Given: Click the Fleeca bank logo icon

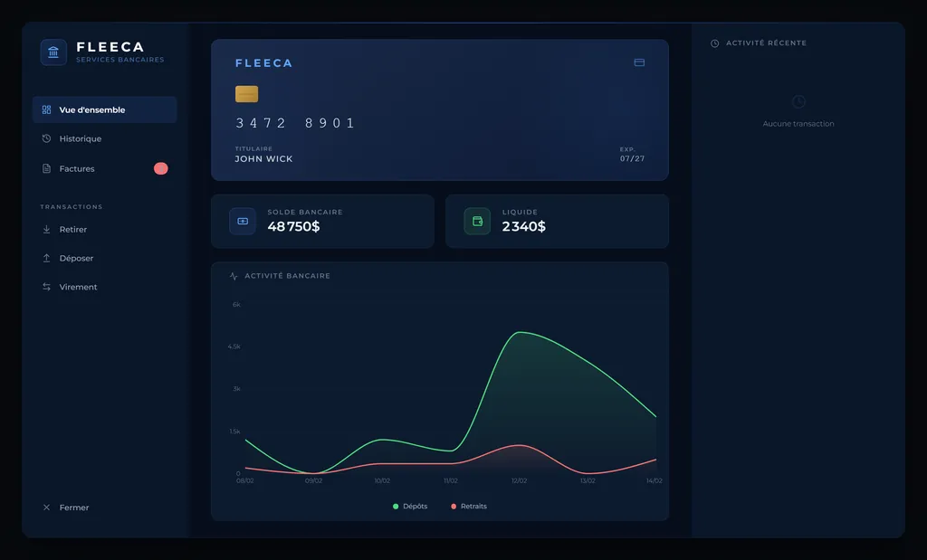Looking at the screenshot, I should coord(53,52).
